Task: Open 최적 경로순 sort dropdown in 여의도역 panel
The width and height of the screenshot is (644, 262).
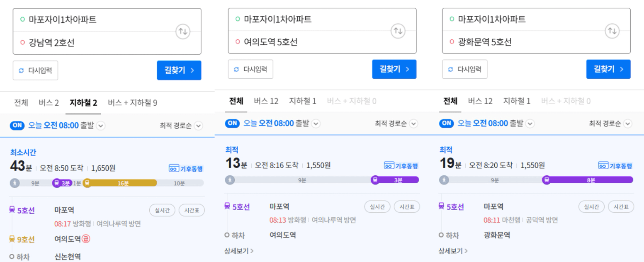Action: pyautogui.click(x=414, y=124)
